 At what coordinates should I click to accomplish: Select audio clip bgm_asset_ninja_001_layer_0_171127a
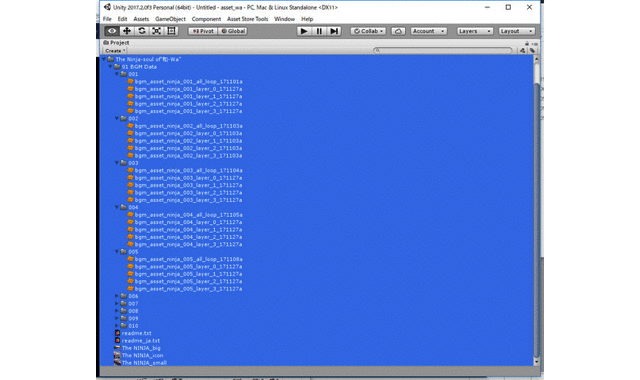tap(188, 89)
